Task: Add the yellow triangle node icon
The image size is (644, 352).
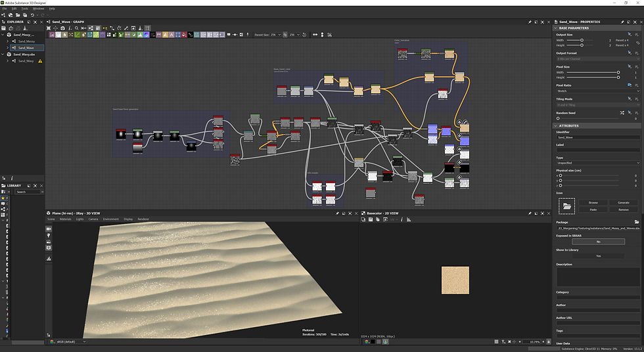Action: (x=165, y=35)
